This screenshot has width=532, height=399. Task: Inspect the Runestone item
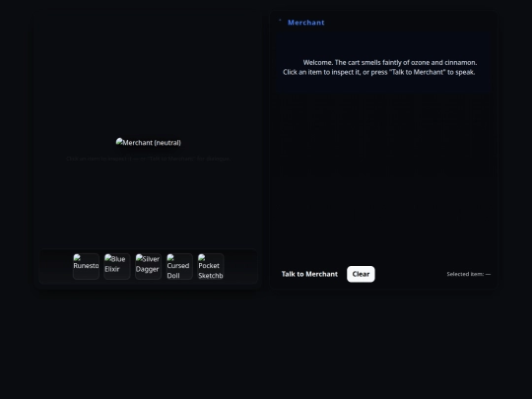86,266
